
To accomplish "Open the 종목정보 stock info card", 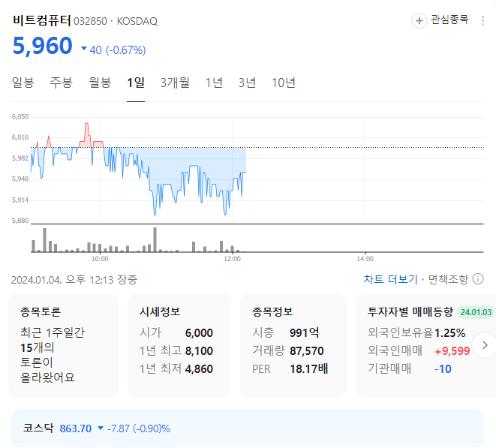I will (293, 345).
